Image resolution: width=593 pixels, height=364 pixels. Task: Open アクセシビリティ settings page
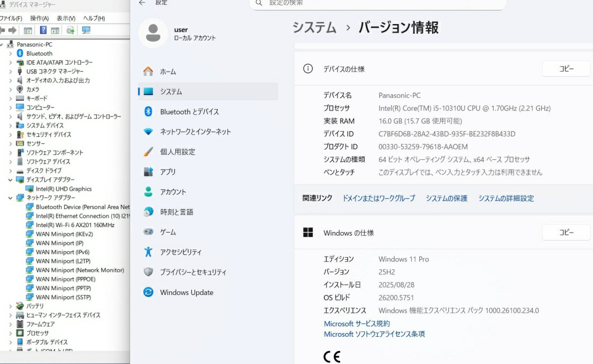click(181, 252)
